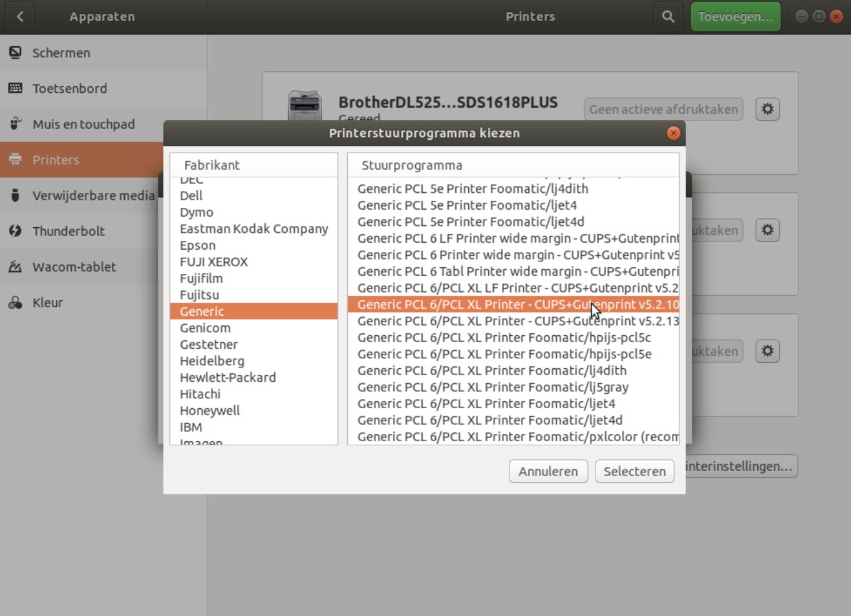Close the Printerstuurprogramma kiezen dialog
This screenshot has height=616, width=851.
(x=673, y=133)
